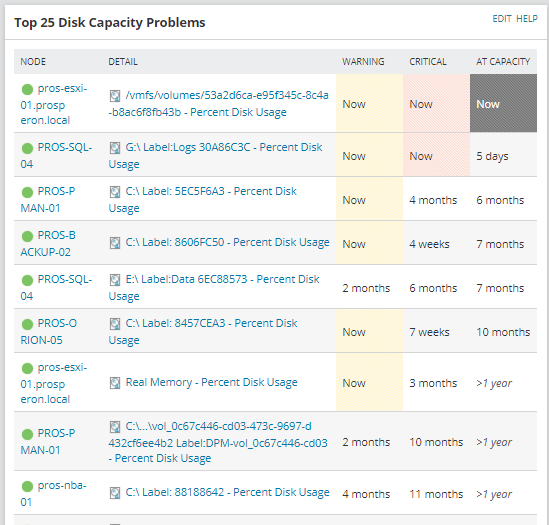Open the PROS-SQL-04 node link for G:\ Logs

tap(56, 156)
